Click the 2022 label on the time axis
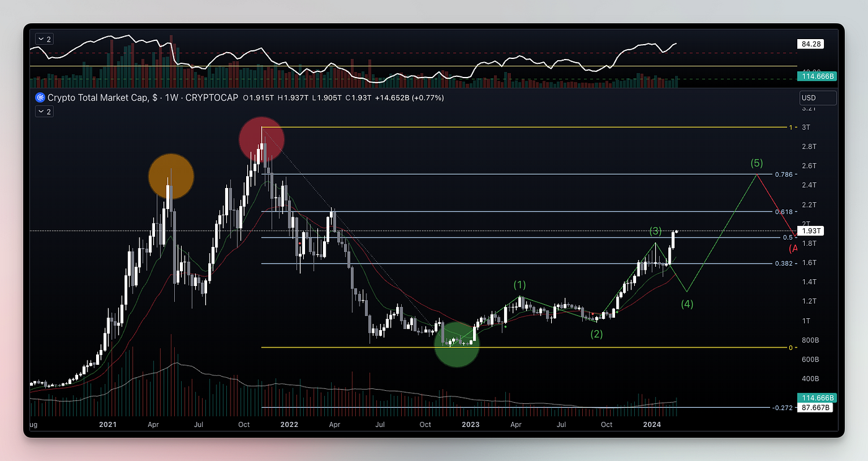The image size is (868, 461). click(289, 424)
